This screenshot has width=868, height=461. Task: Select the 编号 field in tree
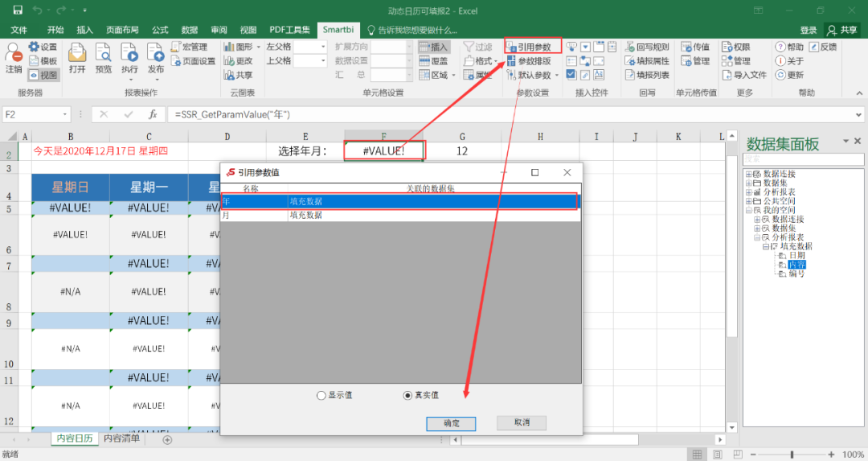797,274
